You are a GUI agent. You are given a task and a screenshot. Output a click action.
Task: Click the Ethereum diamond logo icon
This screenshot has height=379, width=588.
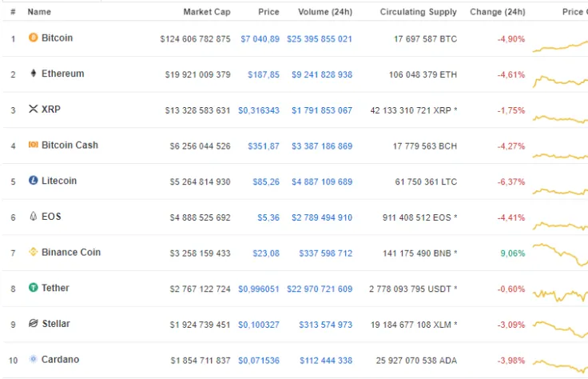click(34, 74)
